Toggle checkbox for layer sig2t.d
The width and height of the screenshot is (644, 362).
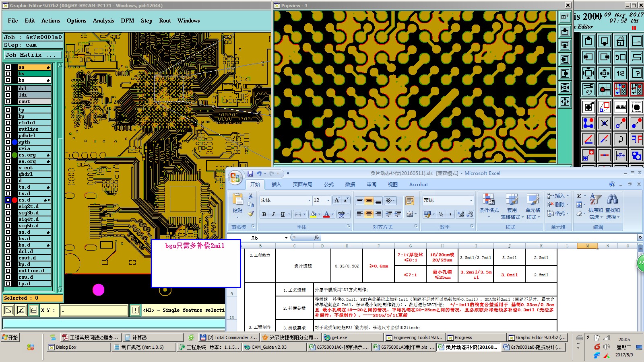pos(8,206)
